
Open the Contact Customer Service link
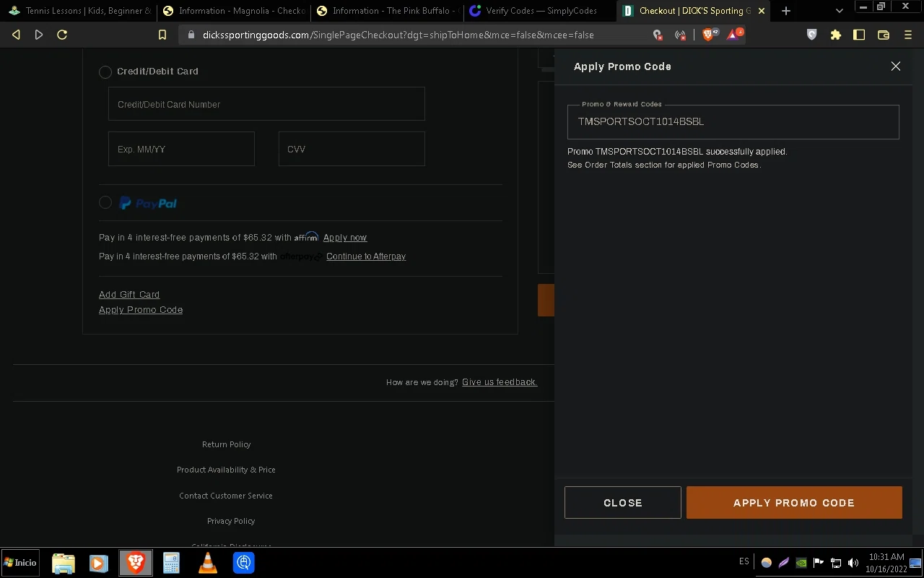point(226,496)
